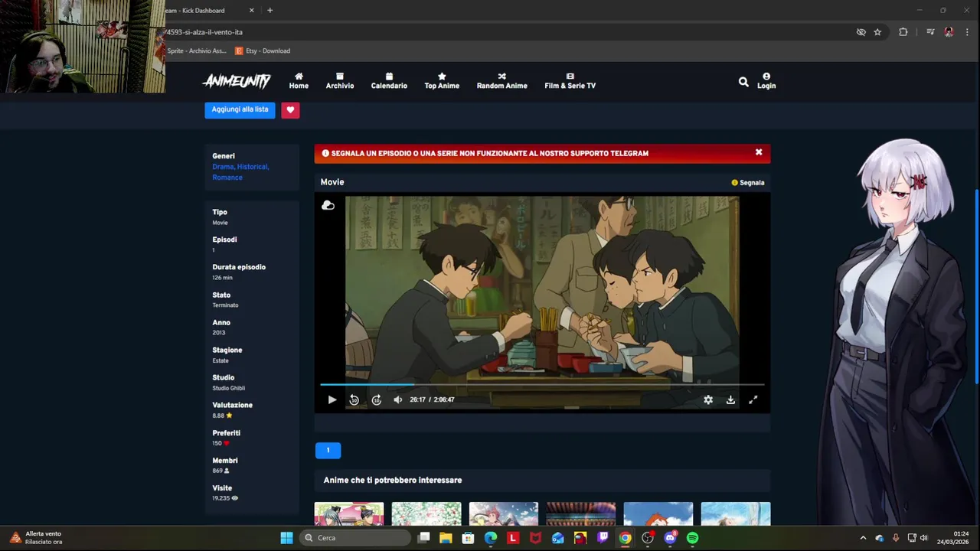This screenshot has width=980, height=551.
Task: Click the Studio Ghibli studio text
Action: (x=228, y=388)
